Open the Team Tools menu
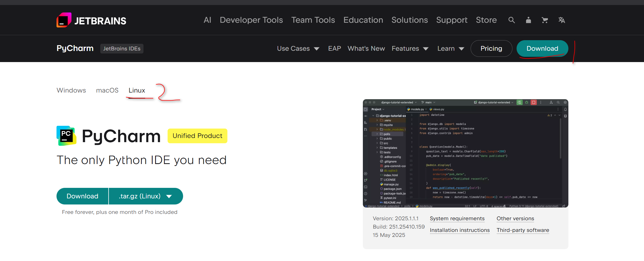The width and height of the screenshot is (644, 261). point(313,20)
